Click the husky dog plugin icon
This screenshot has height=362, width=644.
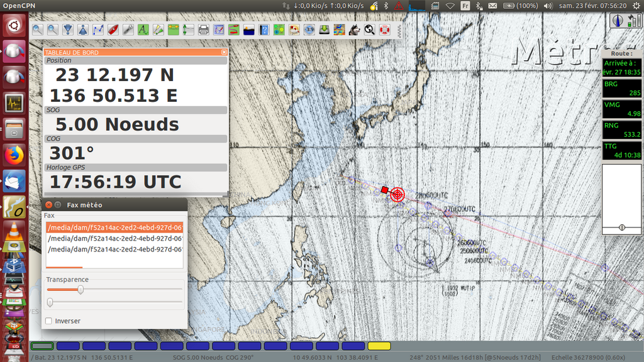(355, 30)
